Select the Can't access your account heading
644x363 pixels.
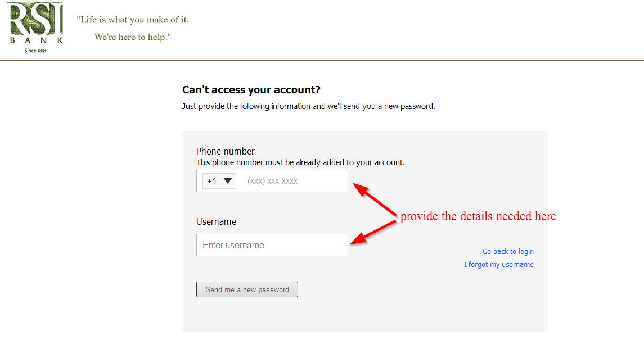point(251,90)
